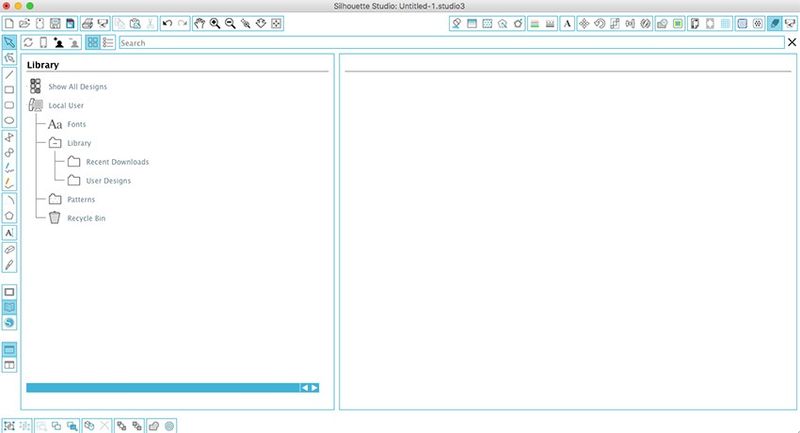
Task: Open the Text Style panel (A icon)
Action: point(567,23)
